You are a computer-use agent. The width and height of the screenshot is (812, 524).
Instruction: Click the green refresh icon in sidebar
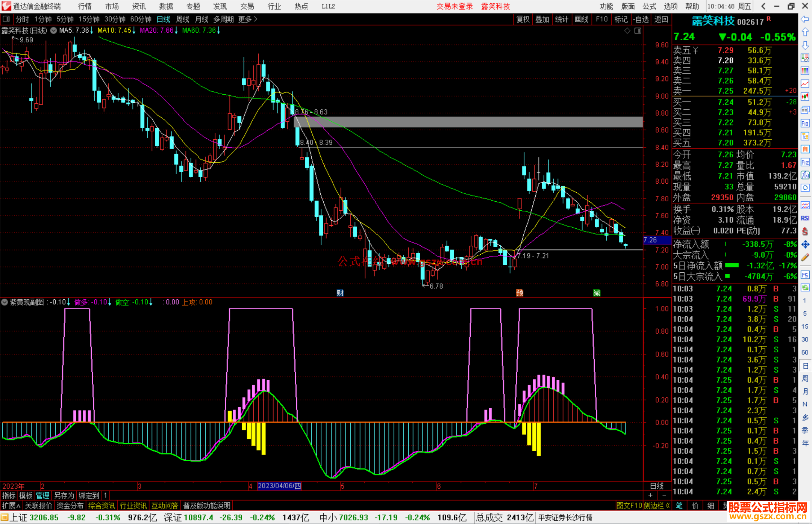805,287
